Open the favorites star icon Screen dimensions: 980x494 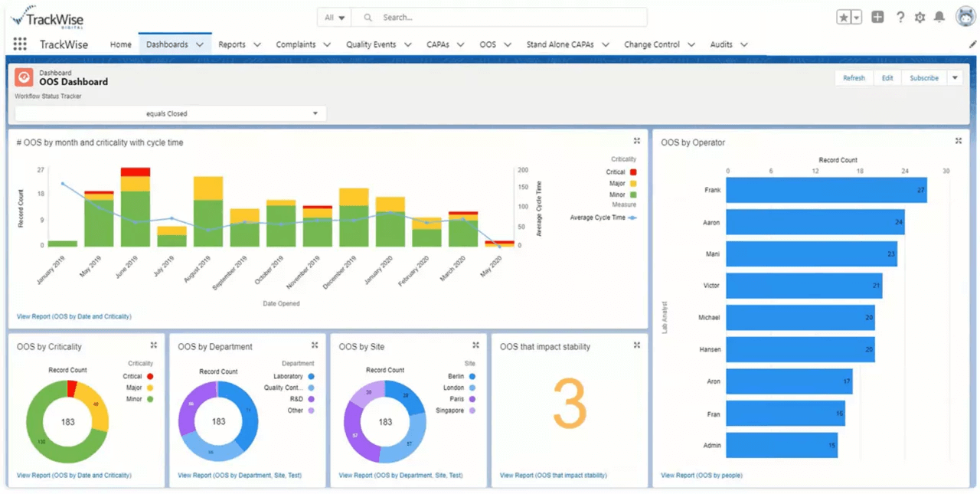click(x=844, y=18)
